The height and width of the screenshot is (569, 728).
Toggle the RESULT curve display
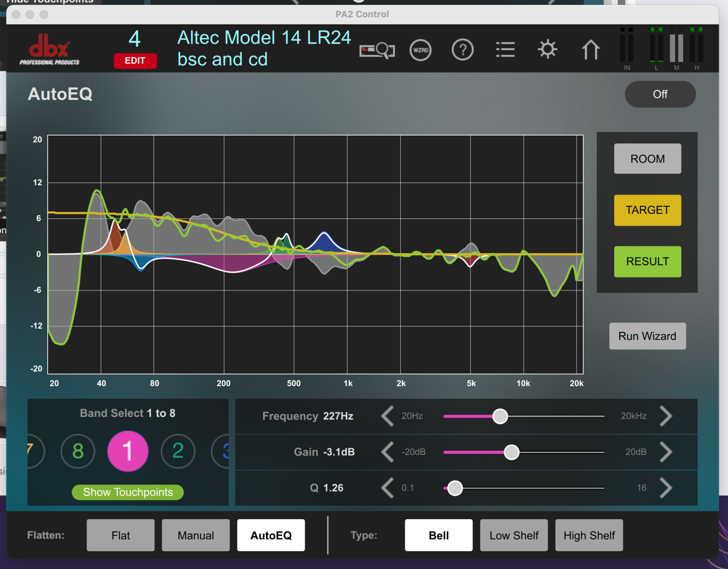pos(647,261)
